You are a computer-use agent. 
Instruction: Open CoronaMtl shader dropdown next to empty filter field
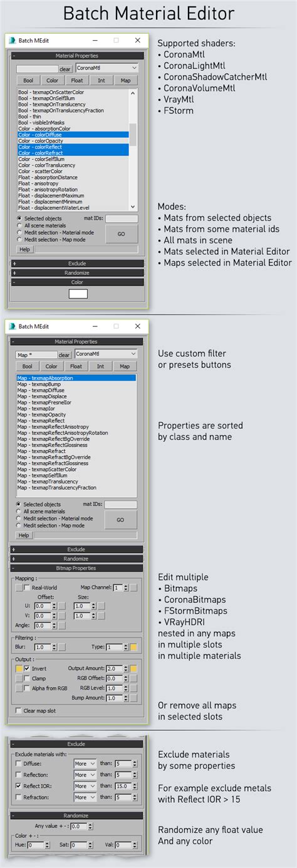pyautogui.click(x=106, y=68)
